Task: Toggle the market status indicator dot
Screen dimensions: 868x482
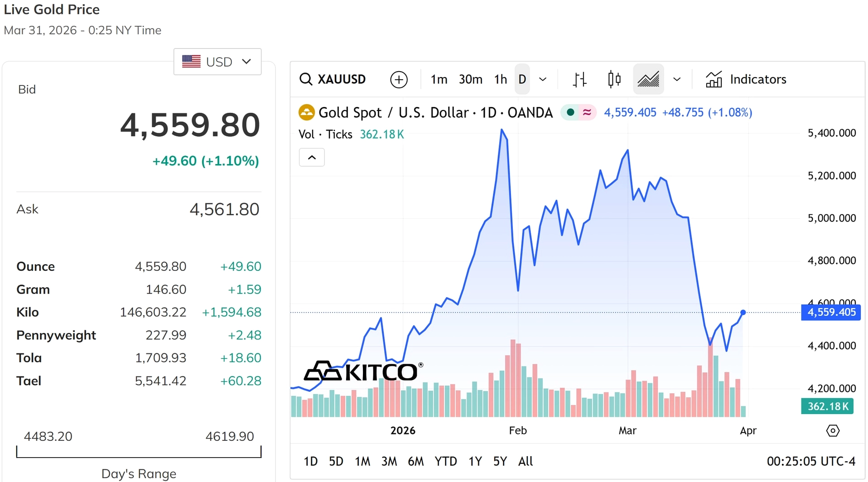Action: click(570, 112)
